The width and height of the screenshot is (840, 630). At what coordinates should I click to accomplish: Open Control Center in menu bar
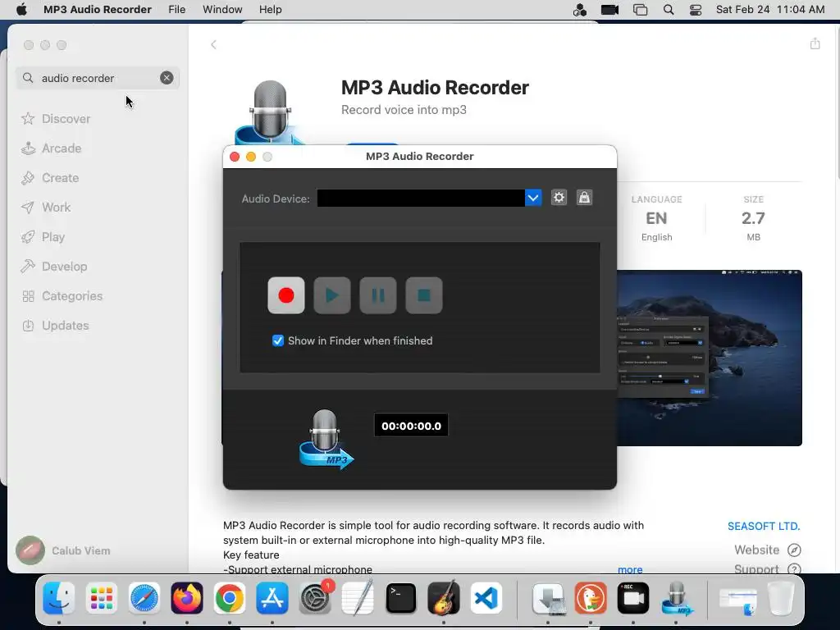[x=696, y=10]
